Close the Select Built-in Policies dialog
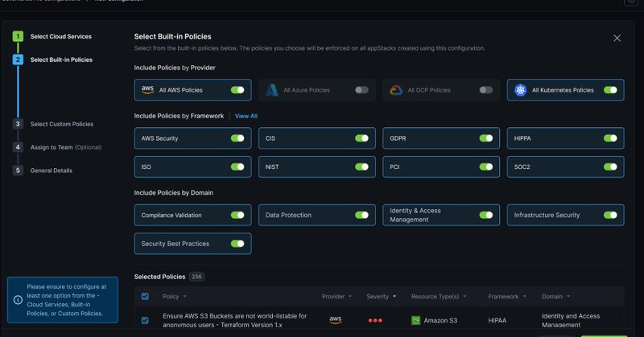The width and height of the screenshot is (644, 337). (617, 38)
